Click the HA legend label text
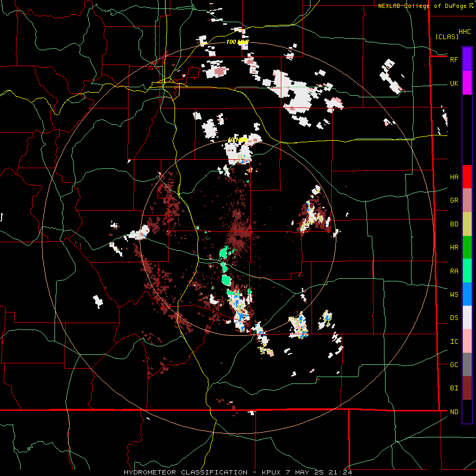476x476 pixels. tap(454, 177)
